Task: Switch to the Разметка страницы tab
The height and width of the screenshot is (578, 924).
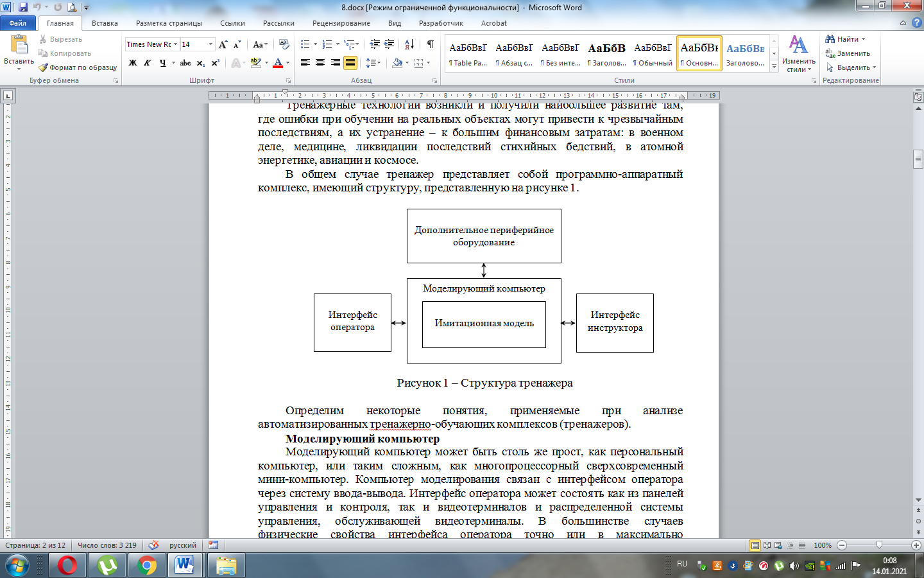Action: point(169,23)
